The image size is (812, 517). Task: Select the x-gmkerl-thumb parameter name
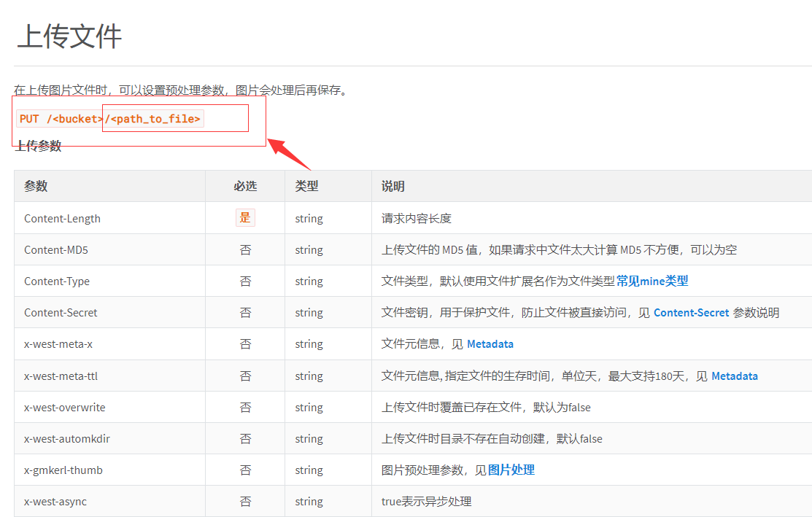coord(63,470)
